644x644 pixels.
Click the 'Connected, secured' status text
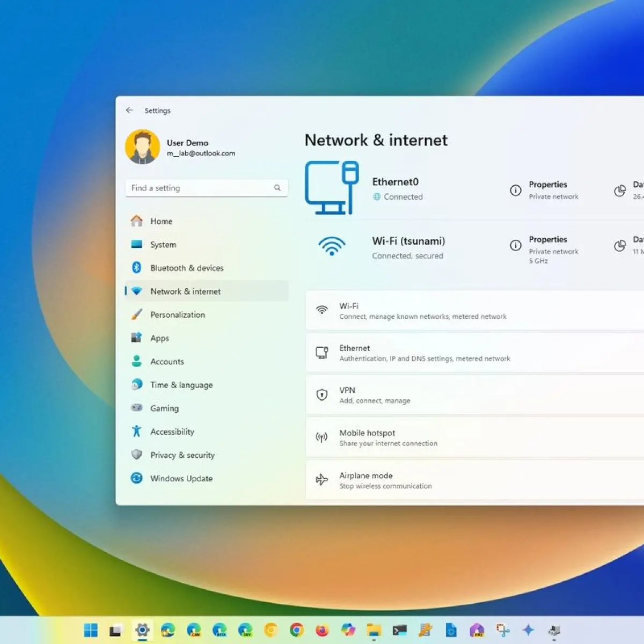click(x=408, y=256)
